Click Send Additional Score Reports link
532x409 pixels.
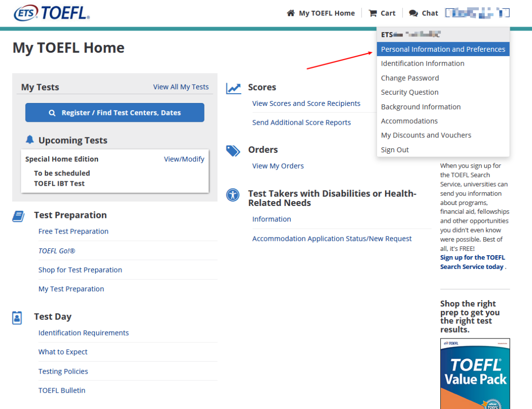pos(301,123)
